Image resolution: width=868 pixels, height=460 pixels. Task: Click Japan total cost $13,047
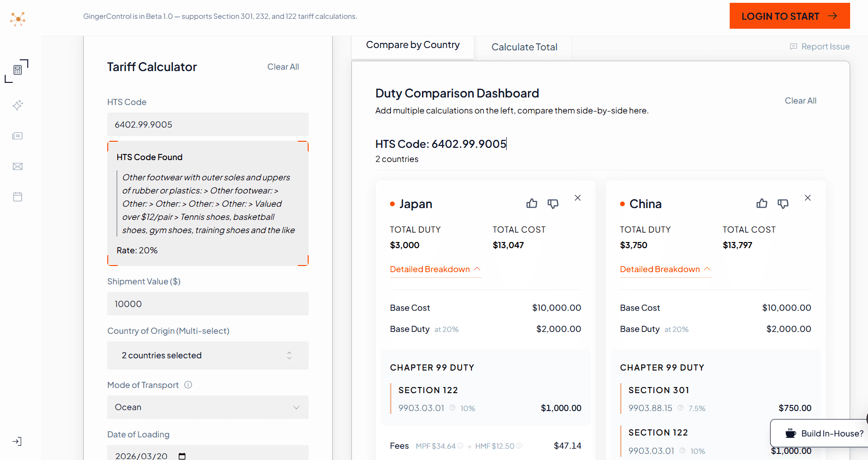(x=508, y=245)
